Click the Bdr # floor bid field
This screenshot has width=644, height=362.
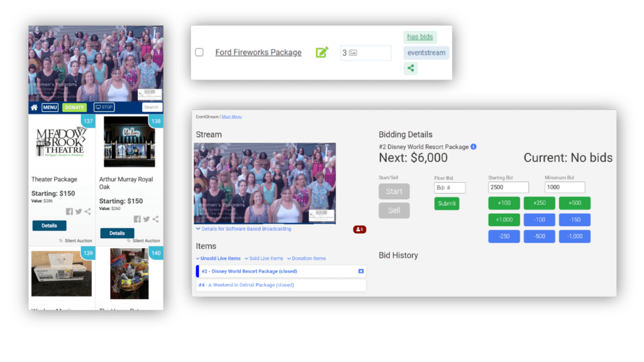pos(450,188)
